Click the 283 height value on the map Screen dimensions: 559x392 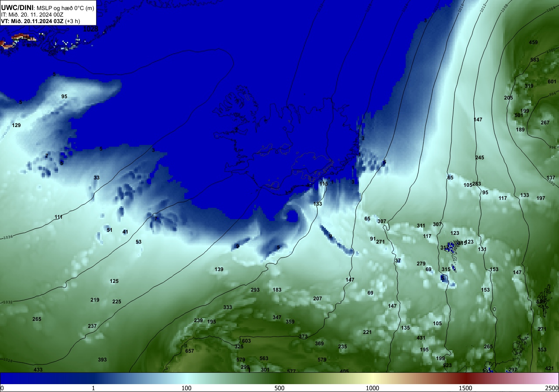click(476, 184)
